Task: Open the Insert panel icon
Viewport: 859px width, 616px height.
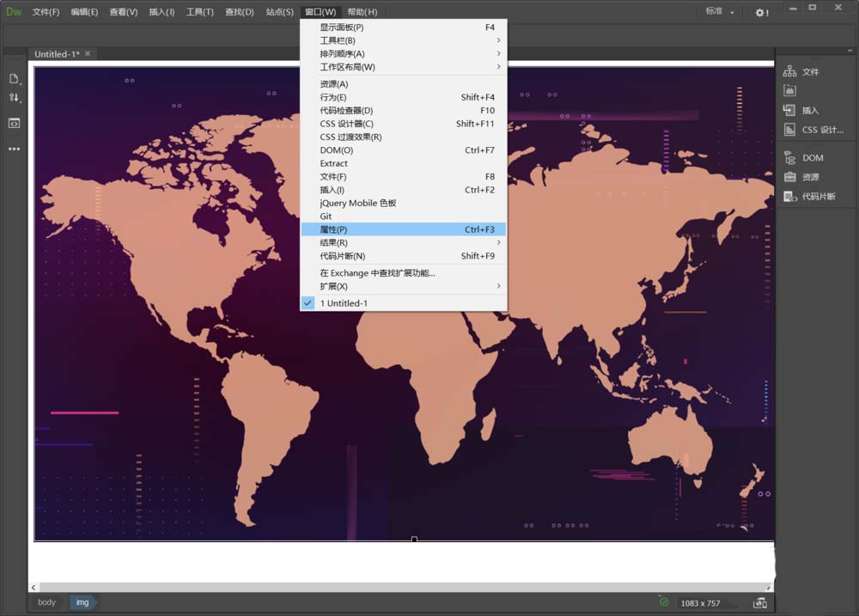Action: click(x=789, y=111)
